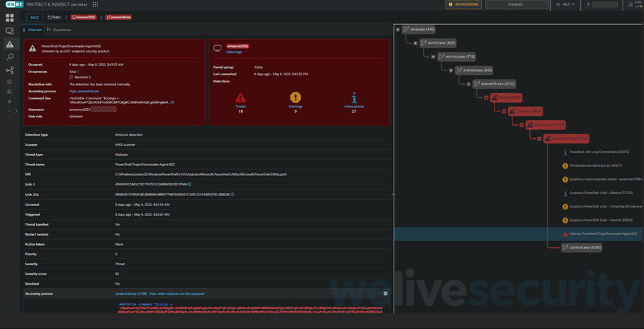Click the info icon next to SHA-1 hash
This screenshot has width=644, height=329.
point(189,184)
